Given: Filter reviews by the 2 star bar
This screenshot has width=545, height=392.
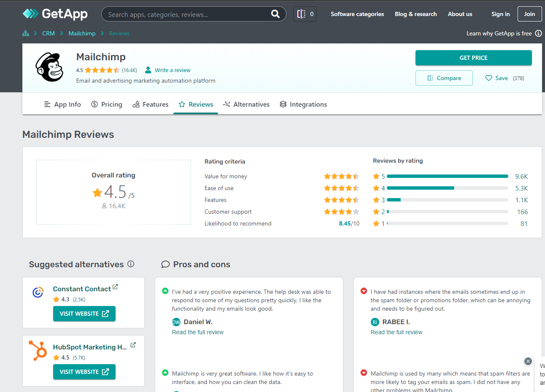Looking at the screenshot, I should tap(447, 212).
